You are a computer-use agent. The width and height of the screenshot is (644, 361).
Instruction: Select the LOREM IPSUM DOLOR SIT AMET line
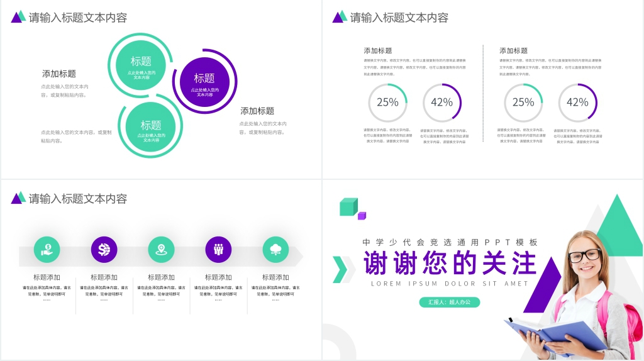450,284
